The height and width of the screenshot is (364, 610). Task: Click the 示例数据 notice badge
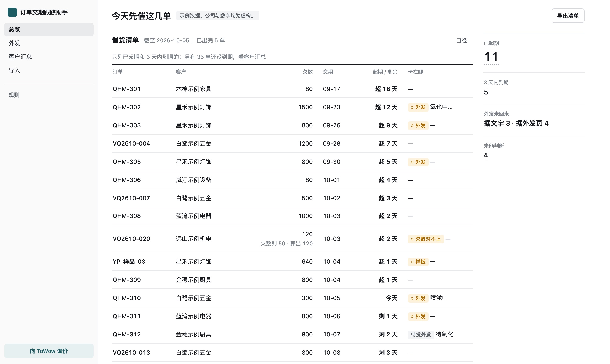pyautogui.click(x=218, y=16)
